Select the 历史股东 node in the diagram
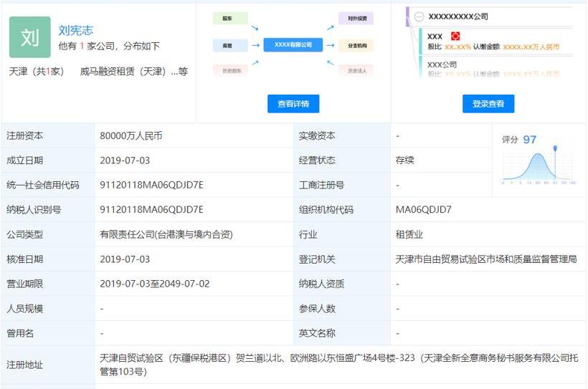This screenshot has height=389, width=588. pyautogui.click(x=230, y=70)
